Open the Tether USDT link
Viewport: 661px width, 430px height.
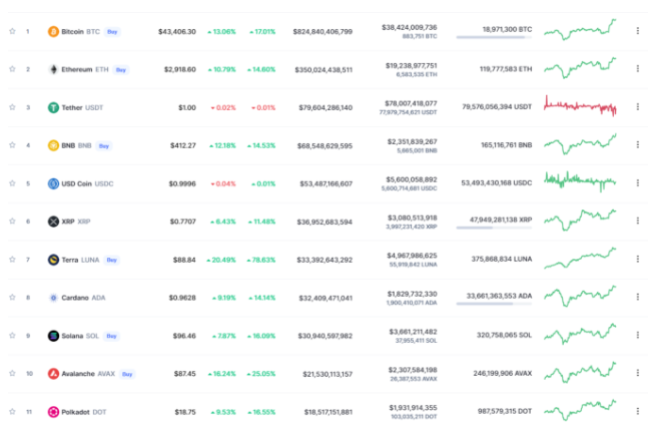(82, 108)
